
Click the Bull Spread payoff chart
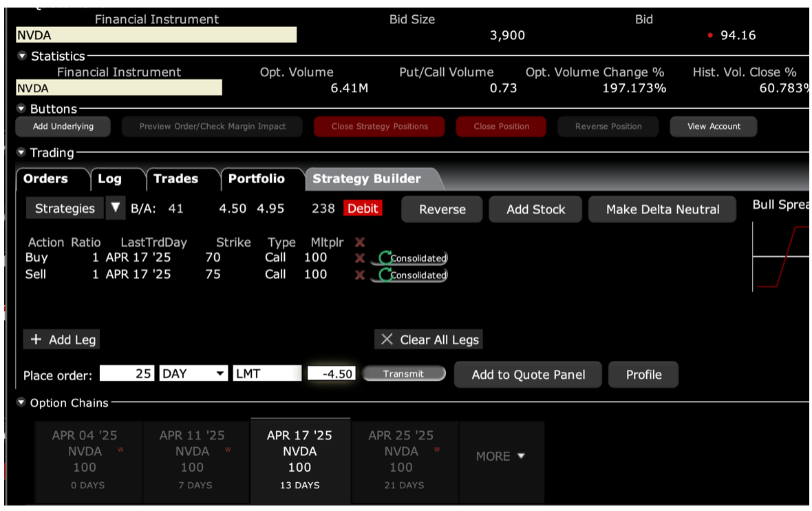click(x=782, y=256)
